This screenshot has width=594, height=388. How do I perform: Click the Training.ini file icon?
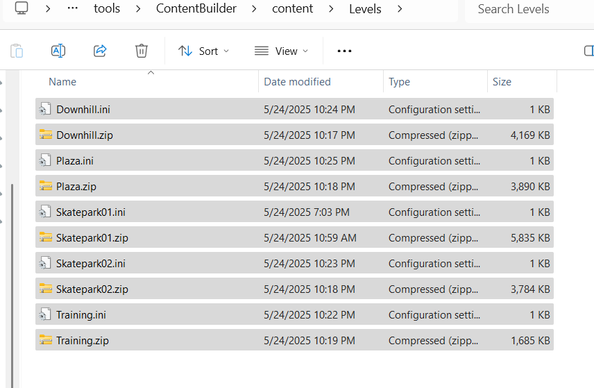(45, 314)
